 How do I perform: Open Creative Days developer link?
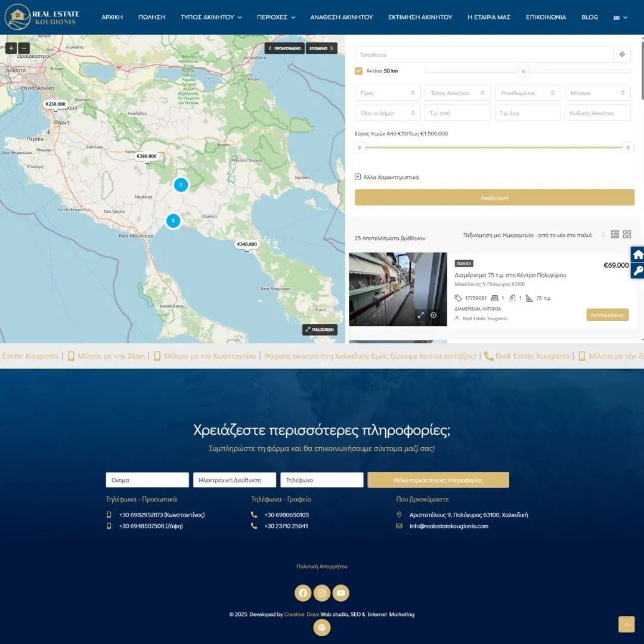click(x=302, y=614)
